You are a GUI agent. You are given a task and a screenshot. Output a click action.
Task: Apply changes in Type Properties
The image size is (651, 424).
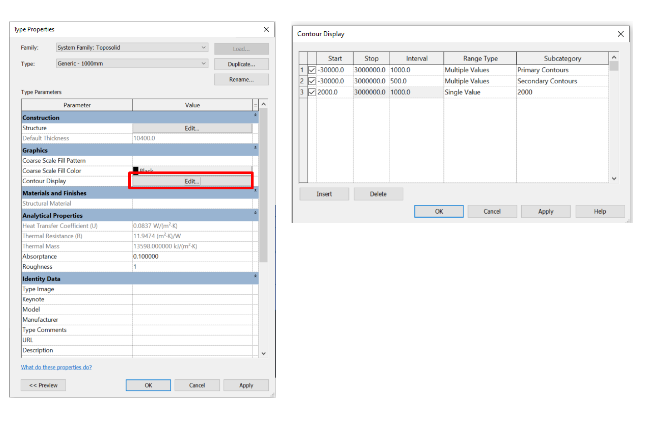point(246,385)
